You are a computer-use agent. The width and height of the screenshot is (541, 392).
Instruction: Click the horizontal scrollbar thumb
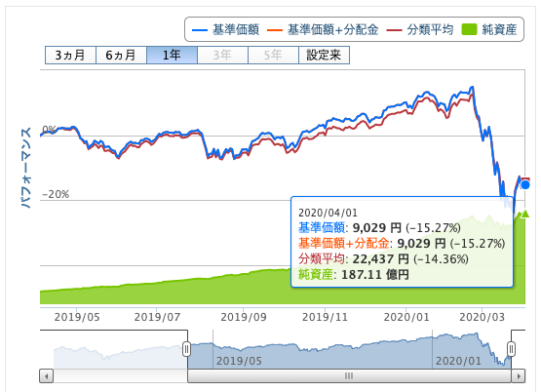click(x=349, y=375)
